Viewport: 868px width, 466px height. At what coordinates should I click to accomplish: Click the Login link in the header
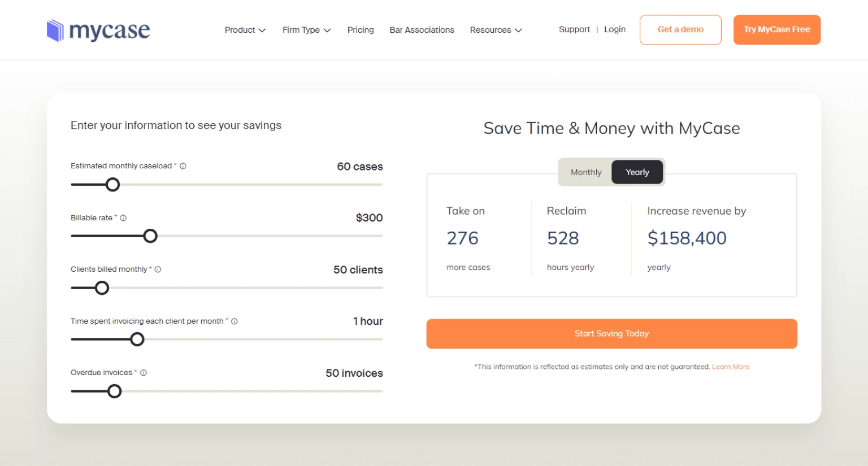(x=615, y=29)
